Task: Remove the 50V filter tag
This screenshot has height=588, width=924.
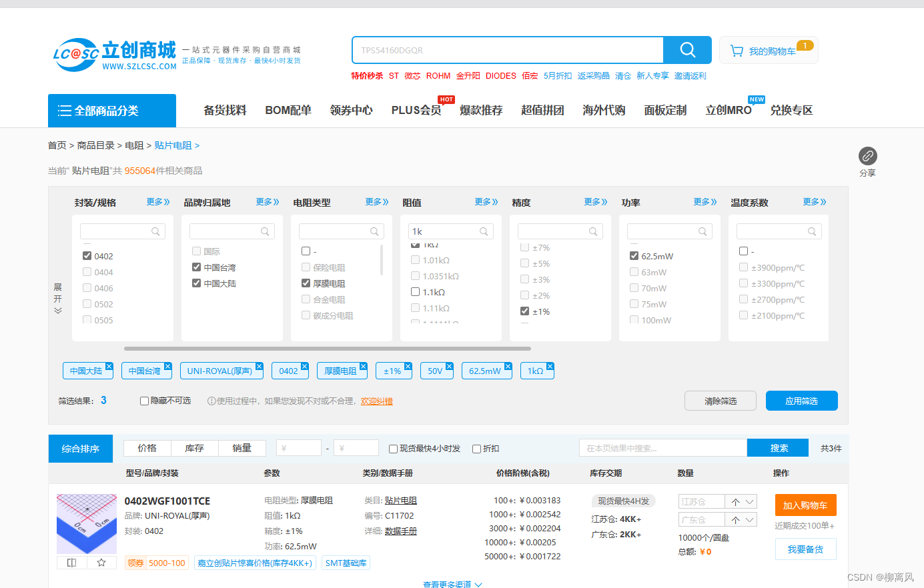Action: click(449, 367)
